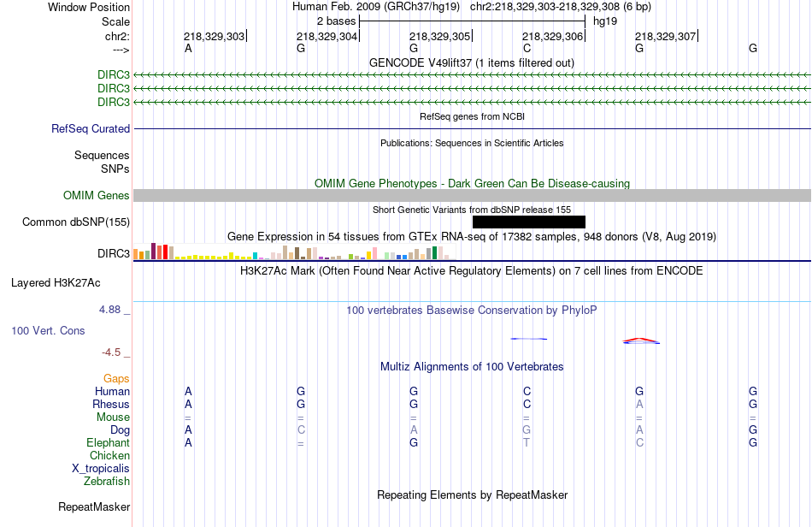This screenshot has height=527, width=812.
Task: Click Publications: Sequences in Scientific Articles title
Action: coord(472,143)
